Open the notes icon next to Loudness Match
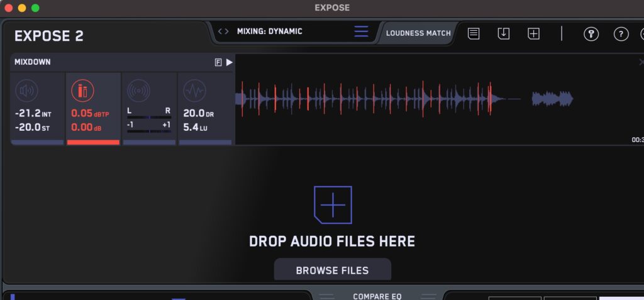The width and height of the screenshot is (644, 300). point(474,34)
